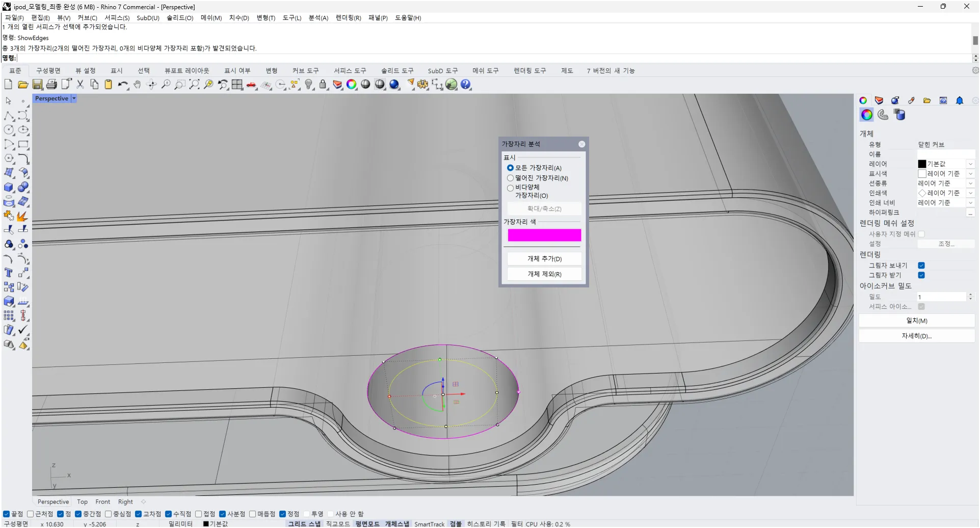Click the '개체 추가(D)' button
The height and width of the screenshot is (528, 980).
(544, 259)
